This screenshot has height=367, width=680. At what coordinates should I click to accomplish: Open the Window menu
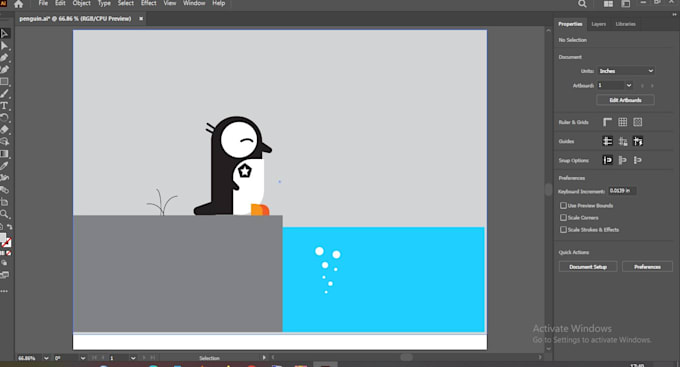(x=194, y=3)
